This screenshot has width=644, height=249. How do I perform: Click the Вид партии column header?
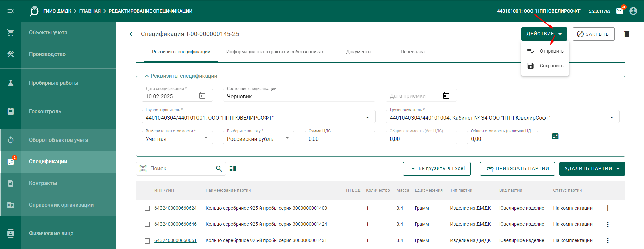510,190
